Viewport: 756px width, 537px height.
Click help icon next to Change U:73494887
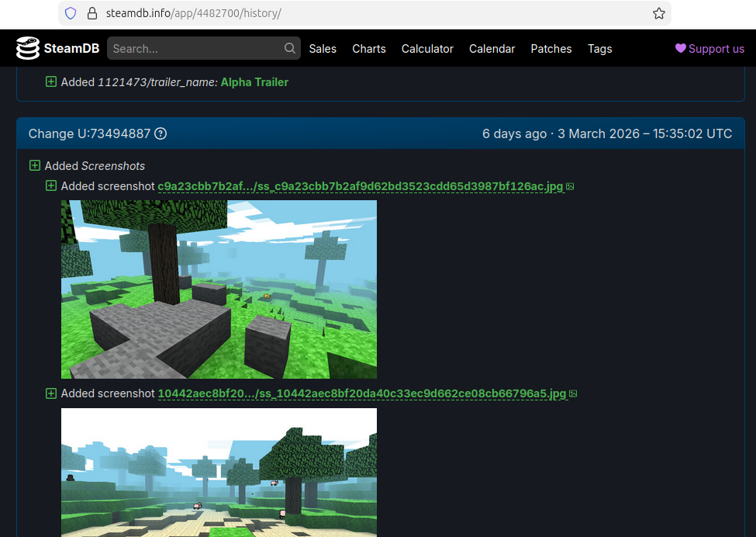click(x=161, y=133)
